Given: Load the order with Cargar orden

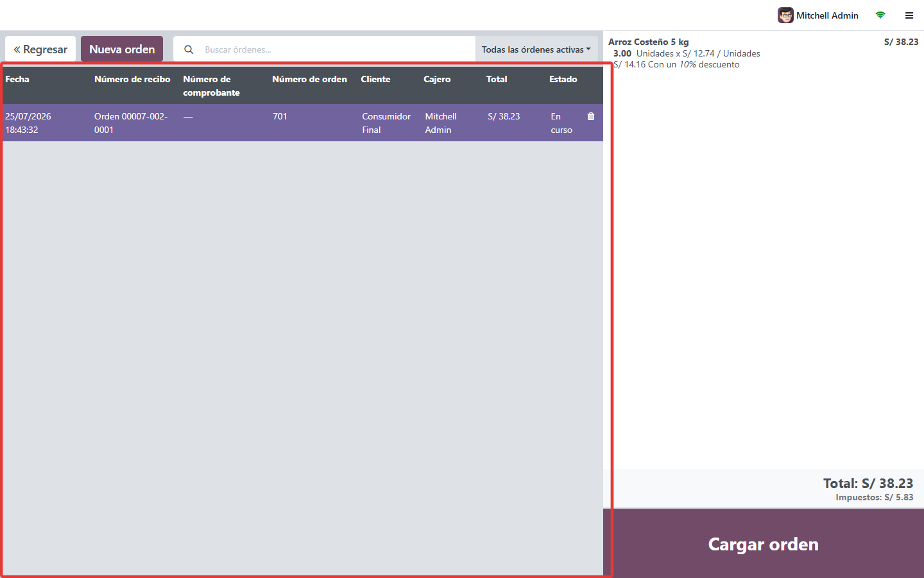Looking at the screenshot, I should click(764, 544).
